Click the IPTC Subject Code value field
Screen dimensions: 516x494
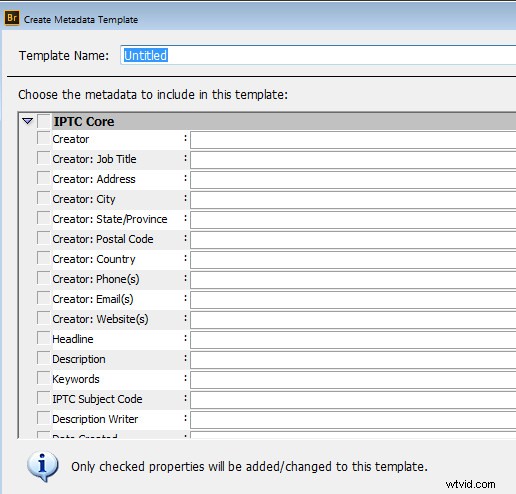(x=353, y=400)
